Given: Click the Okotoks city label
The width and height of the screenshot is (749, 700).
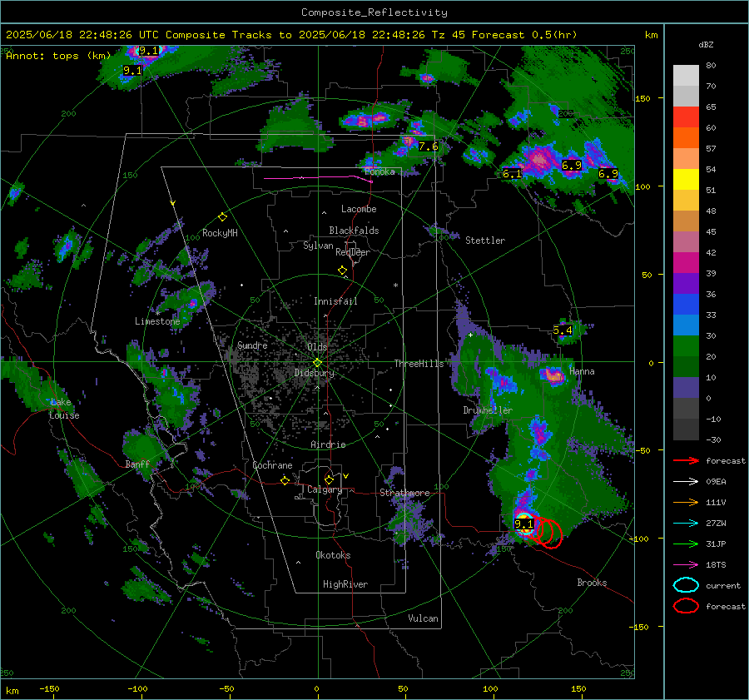Looking at the screenshot, I should click(333, 555).
